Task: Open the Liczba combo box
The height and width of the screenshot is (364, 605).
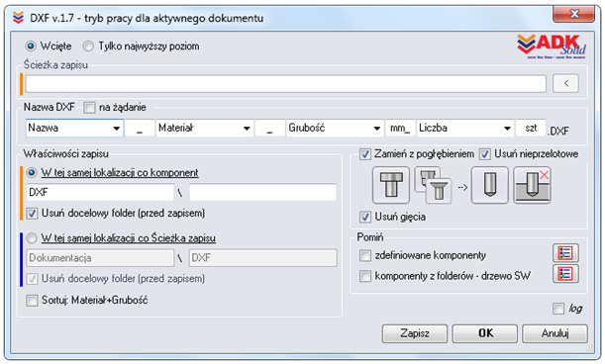Action: tap(507, 129)
